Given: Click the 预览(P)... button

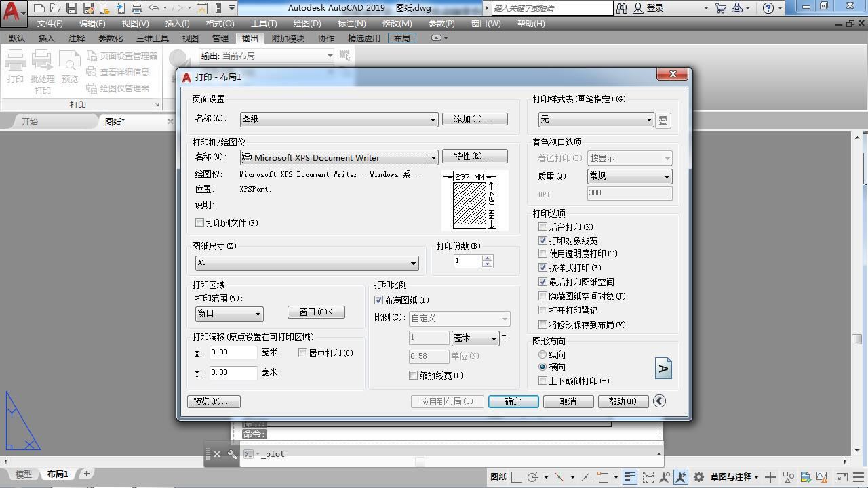Looking at the screenshot, I should tap(214, 401).
